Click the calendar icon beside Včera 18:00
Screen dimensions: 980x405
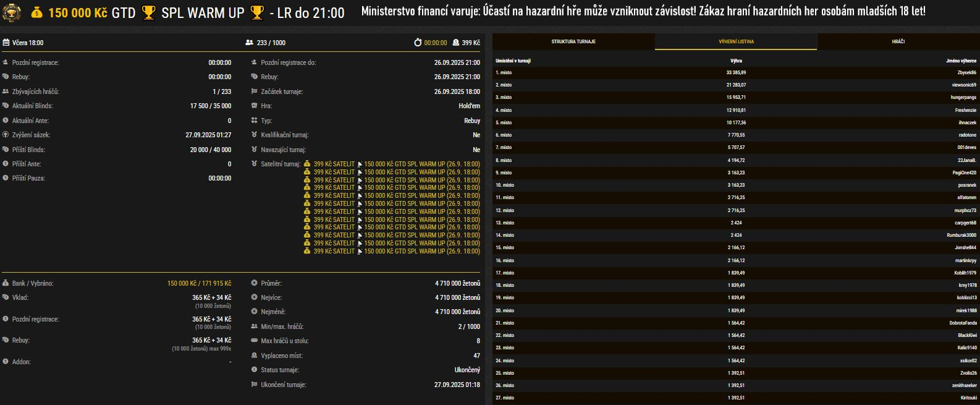6,43
